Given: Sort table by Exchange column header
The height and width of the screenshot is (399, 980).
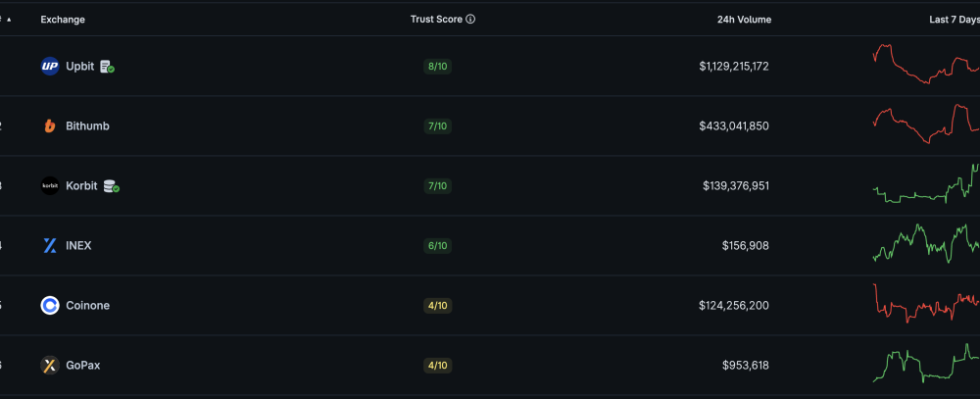Looking at the screenshot, I should pos(63,20).
